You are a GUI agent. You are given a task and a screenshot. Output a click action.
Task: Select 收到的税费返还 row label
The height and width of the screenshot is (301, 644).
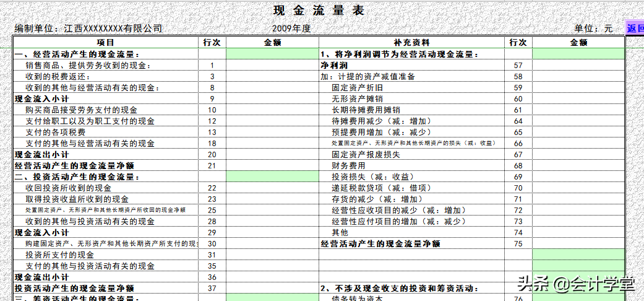58,76
